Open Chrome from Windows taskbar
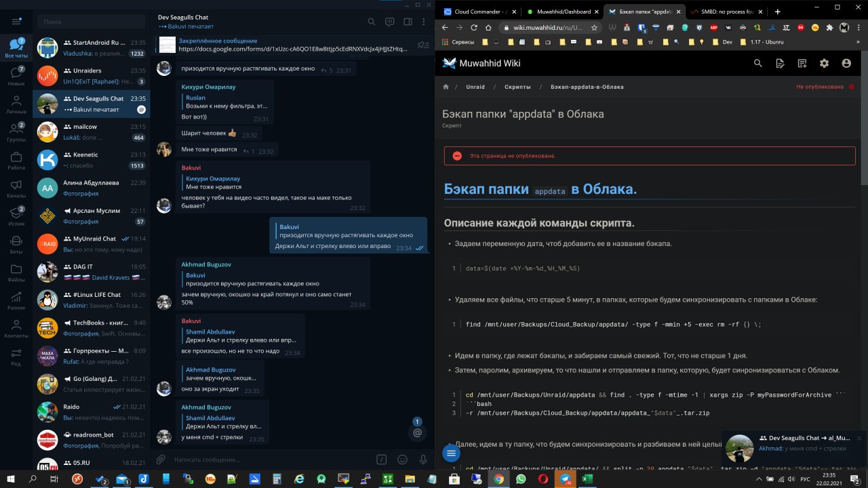 pyautogui.click(x=498, y=479)
